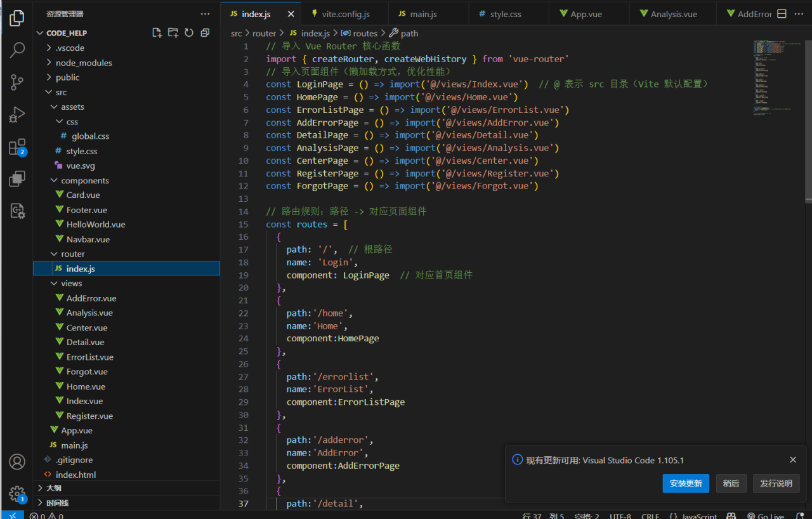Click 发行说明 button
Screen dimensions: 812x519
point(776,483)
